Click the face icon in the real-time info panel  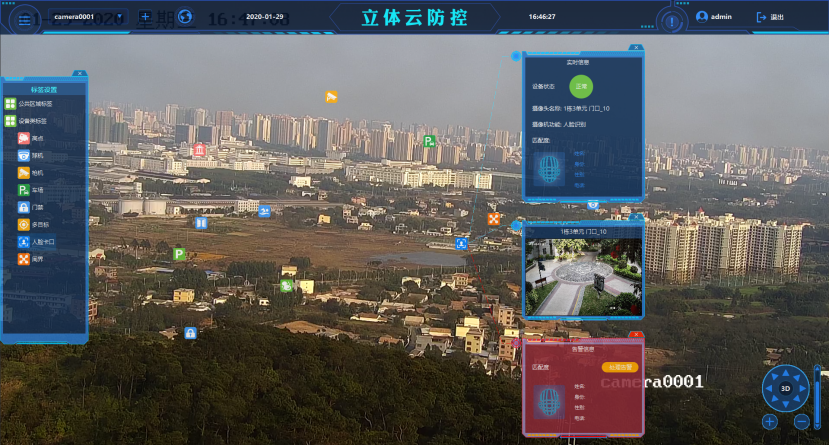click(549, 169)
